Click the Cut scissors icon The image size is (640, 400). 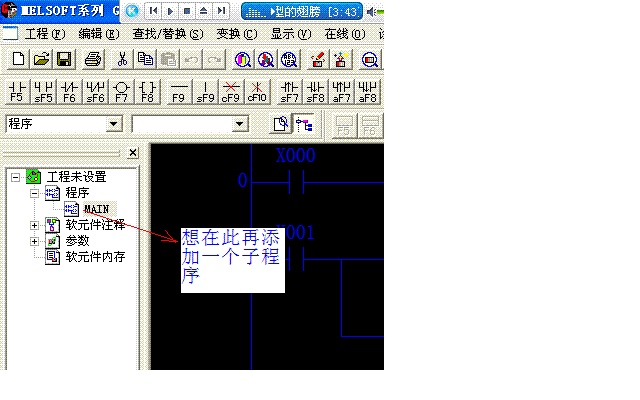[x=122, y=60]
